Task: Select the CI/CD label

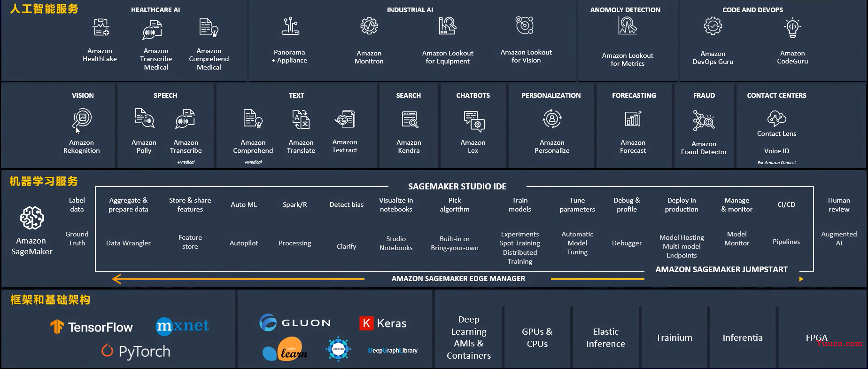Action: (786, 204)
